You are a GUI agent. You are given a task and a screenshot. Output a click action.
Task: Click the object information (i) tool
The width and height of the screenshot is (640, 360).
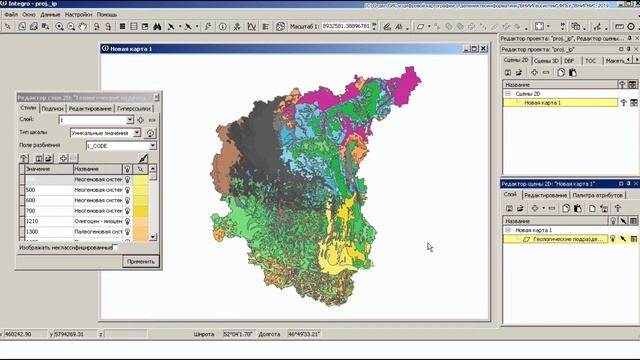(x=222, y=27)
